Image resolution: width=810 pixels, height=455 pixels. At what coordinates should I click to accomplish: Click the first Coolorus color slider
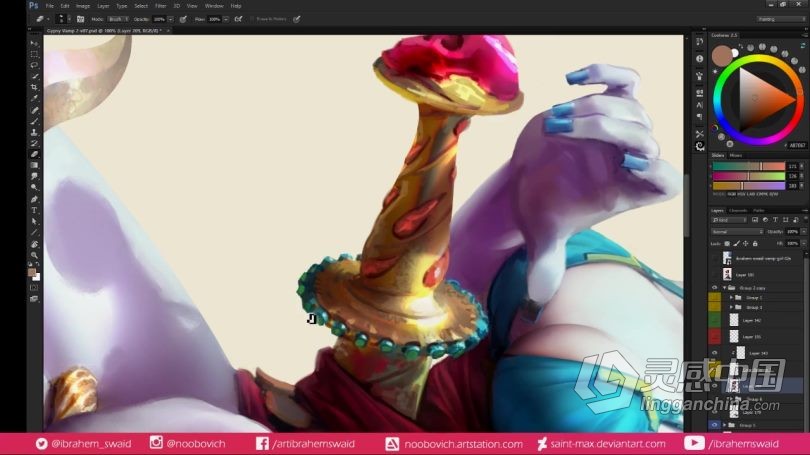tap(749, 166)
